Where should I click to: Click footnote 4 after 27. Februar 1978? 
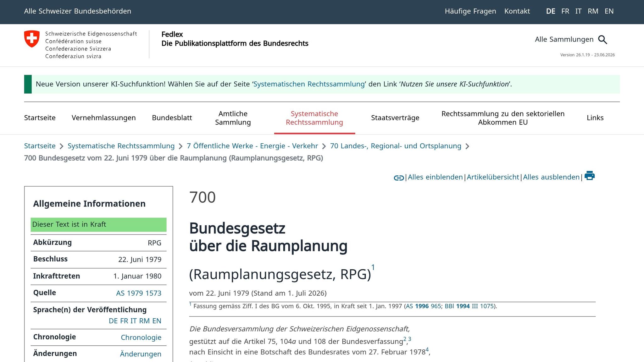coord(427,349)
